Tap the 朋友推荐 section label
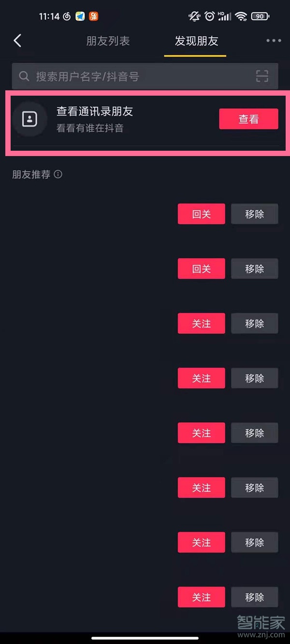Screen dimensions: 290x644 (31, 174)
